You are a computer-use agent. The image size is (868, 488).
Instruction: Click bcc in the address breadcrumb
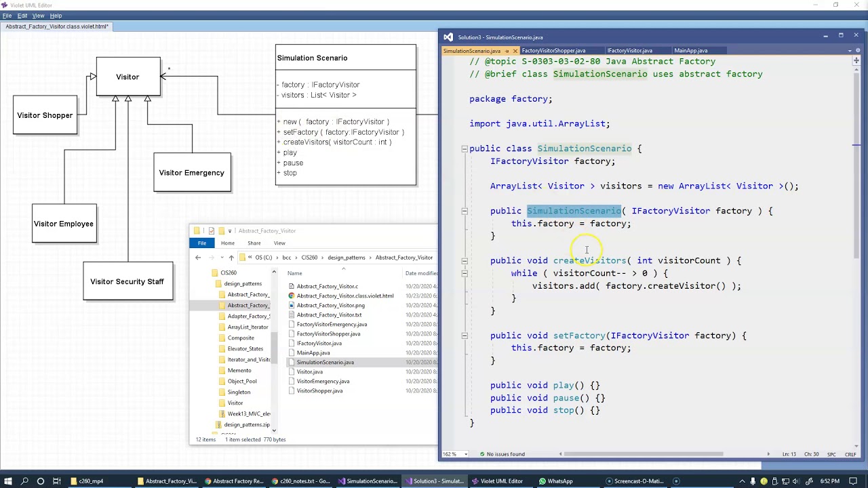tap(287, 258)
